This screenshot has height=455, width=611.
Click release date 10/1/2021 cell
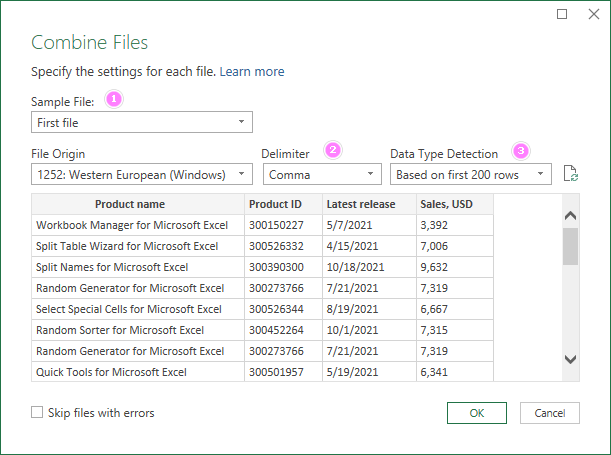pos(369,330)
